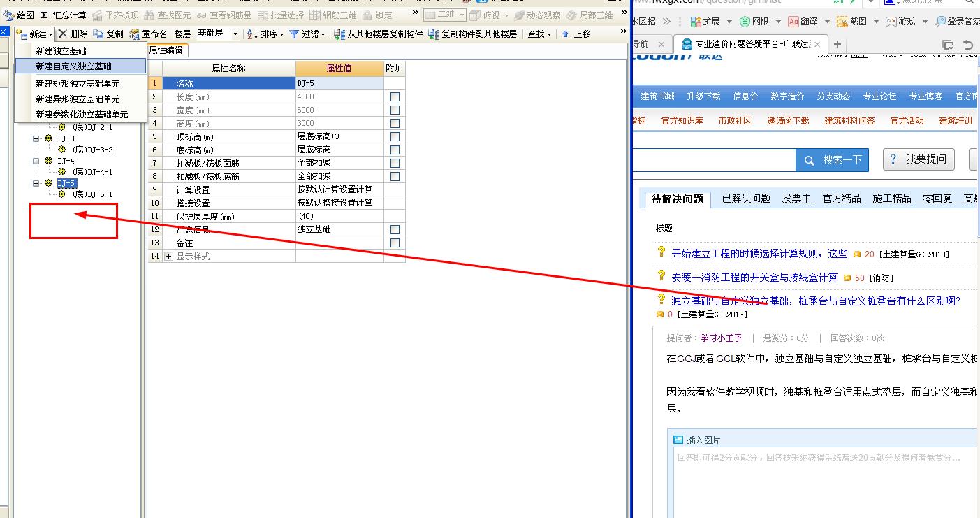Click the 搜索一下 search button

833,160
